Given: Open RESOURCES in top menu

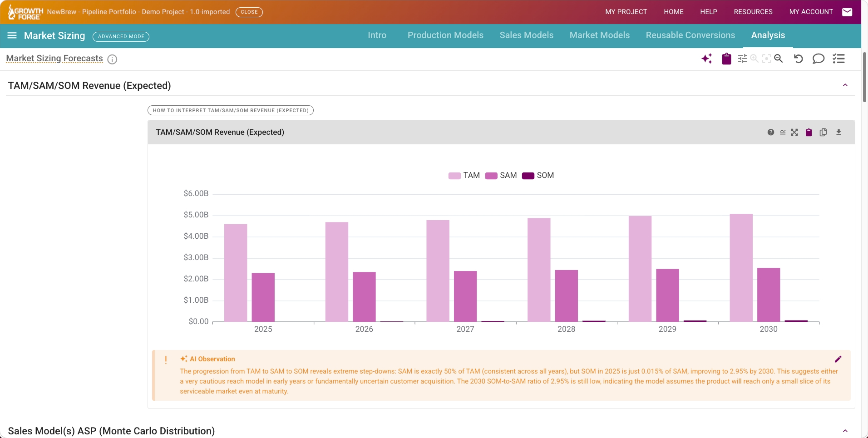Looking at the screenshot, I should (x=753, y=12).
